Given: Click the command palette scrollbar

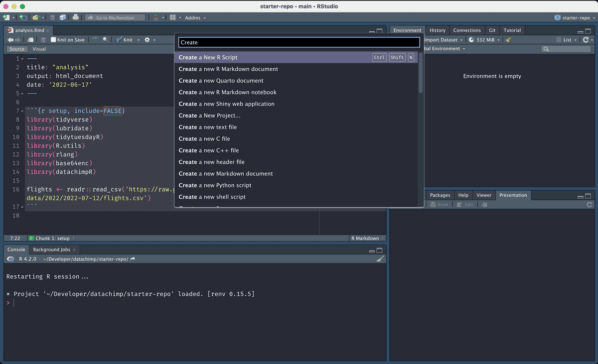Looking at the screenshot, I should point(421,73).
